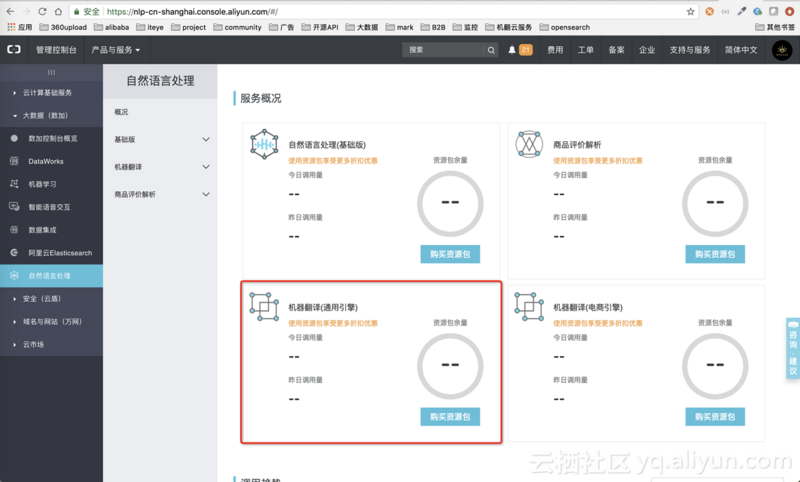This screenshot has height=482, width=800.
Task: Open the 开源API bookmark folder
Action: (320, 27)
